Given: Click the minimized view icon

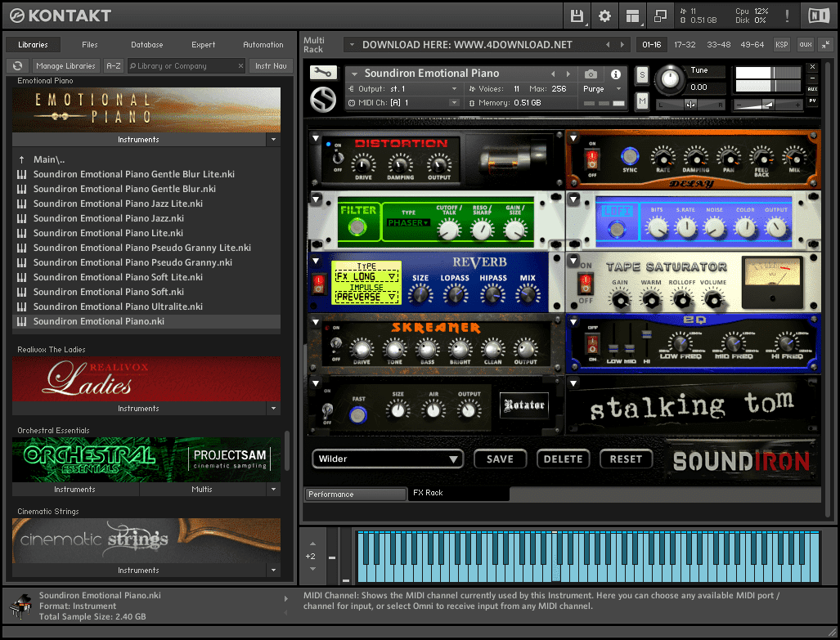Looking at the screenshot, I should coord(661,16).
